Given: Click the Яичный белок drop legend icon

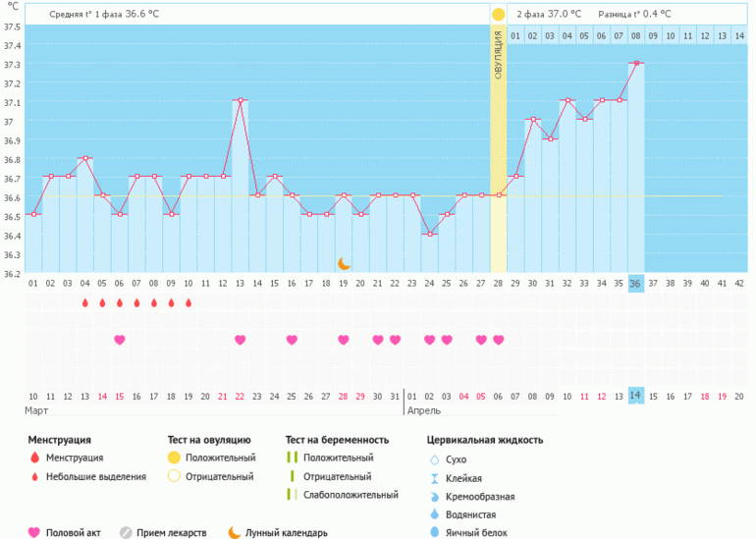Looking at the screenshot, I should pos(434,532).
